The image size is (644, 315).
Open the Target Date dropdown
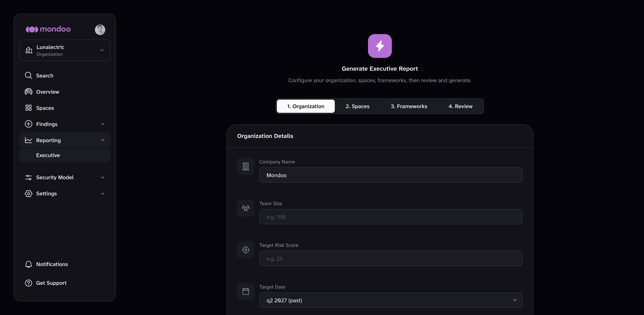tap(391, 300)
